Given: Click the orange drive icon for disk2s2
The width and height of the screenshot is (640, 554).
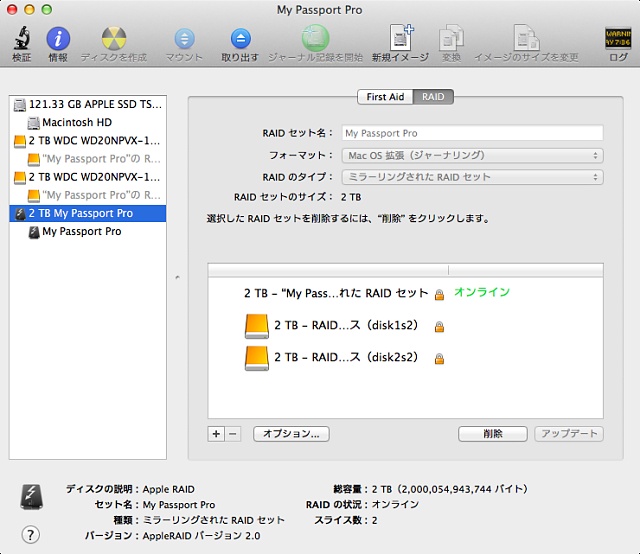Looking at the screenshot, I should (x=257, y=358).
